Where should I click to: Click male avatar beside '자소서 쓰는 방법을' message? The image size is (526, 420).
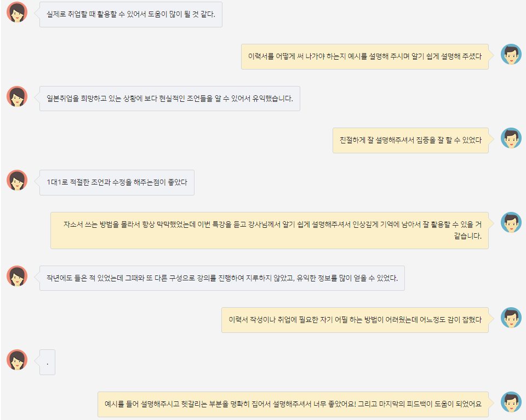point(511,222)
